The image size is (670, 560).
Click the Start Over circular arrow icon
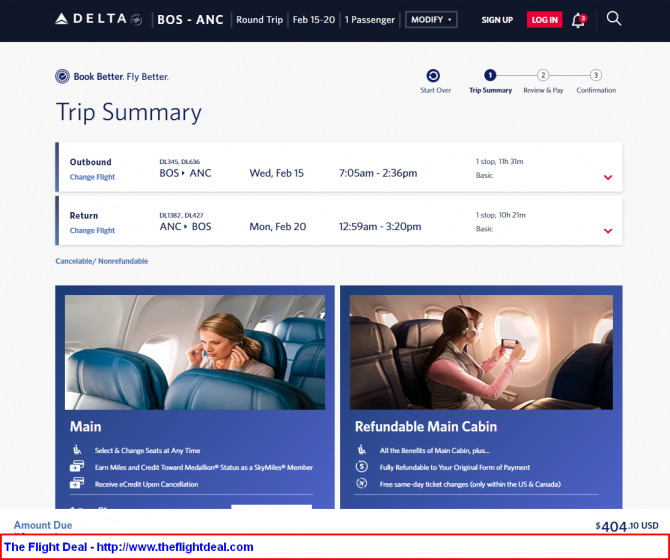tap(433, 76)
